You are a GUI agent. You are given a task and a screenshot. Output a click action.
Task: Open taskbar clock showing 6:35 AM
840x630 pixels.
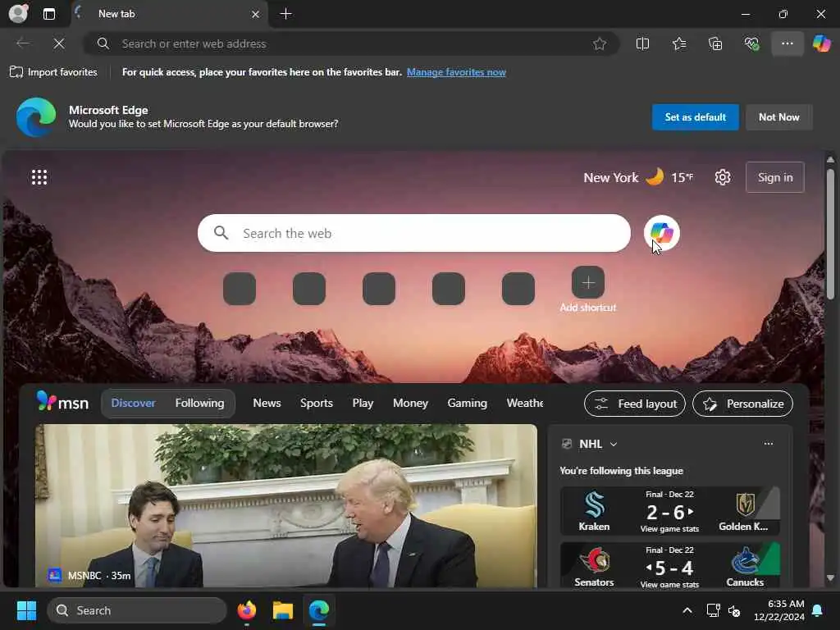click(779, 610)
